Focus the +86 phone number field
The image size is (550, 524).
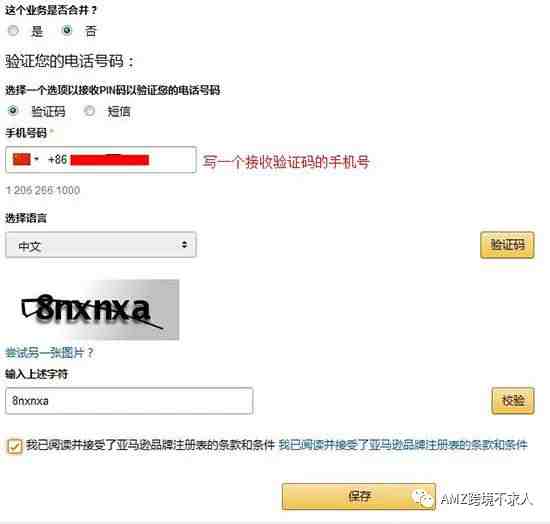pyautogui.click(x=101, y=160)
